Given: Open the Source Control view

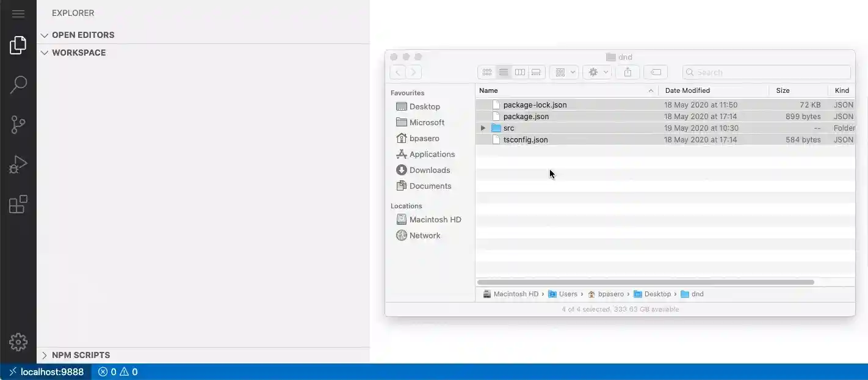Looking at the screenshot, I should tap(18, 124).
